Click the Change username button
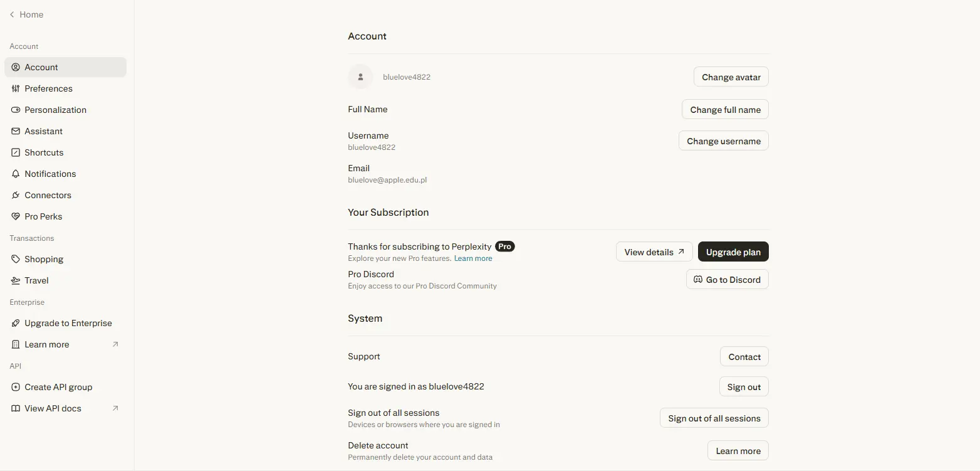Viewport: 980px width, 471px height. click(x=724, y=141)
